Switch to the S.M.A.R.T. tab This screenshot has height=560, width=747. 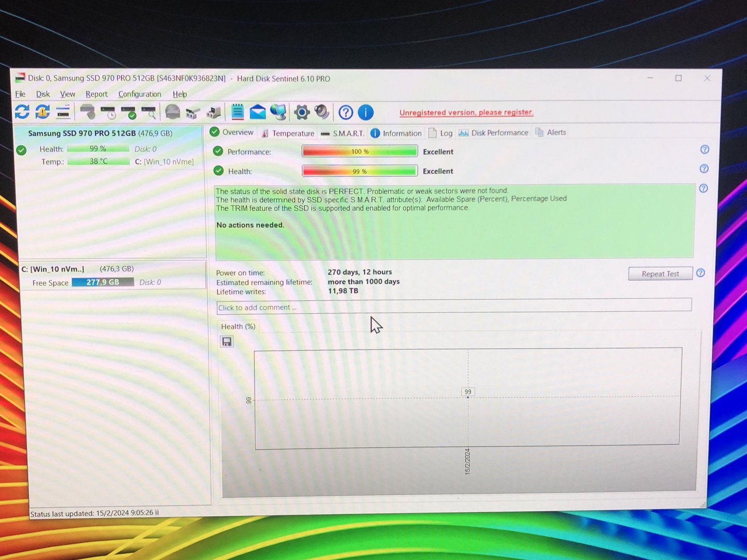[343, 133]
